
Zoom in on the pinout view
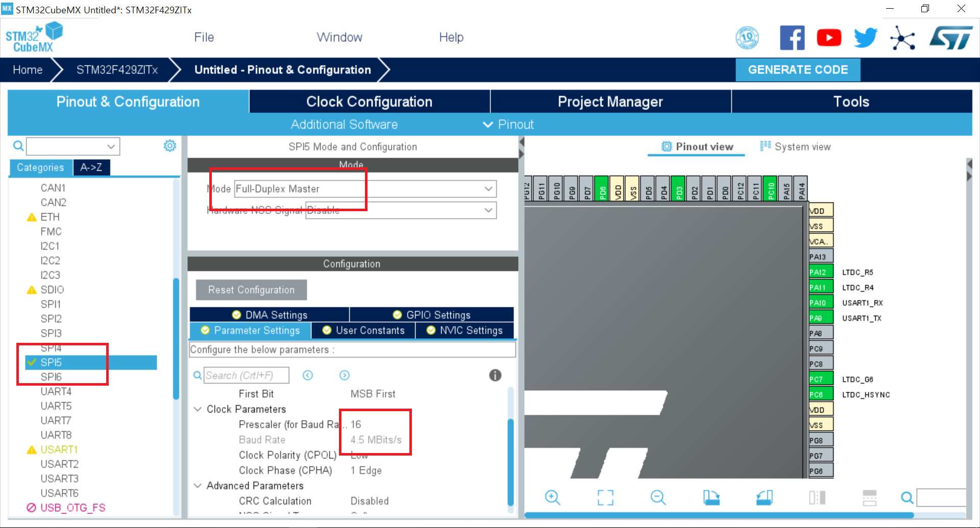click(x=552, y=497)
